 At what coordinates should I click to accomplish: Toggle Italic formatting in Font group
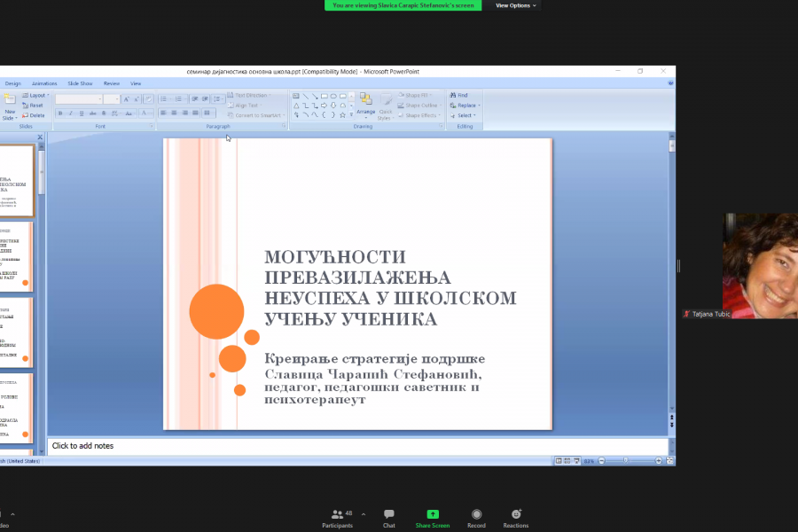click(x=71, y=113)
